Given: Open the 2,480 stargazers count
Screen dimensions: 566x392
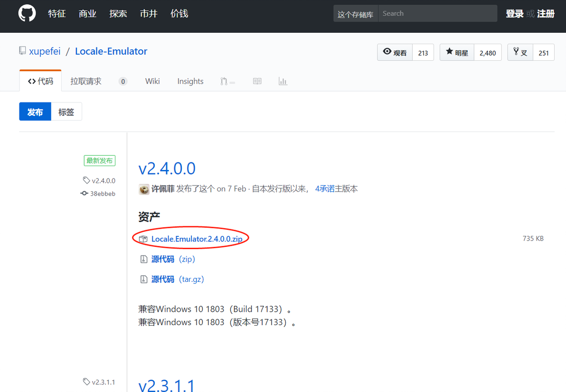Looking at the screenshot, I should pos(488,53).
